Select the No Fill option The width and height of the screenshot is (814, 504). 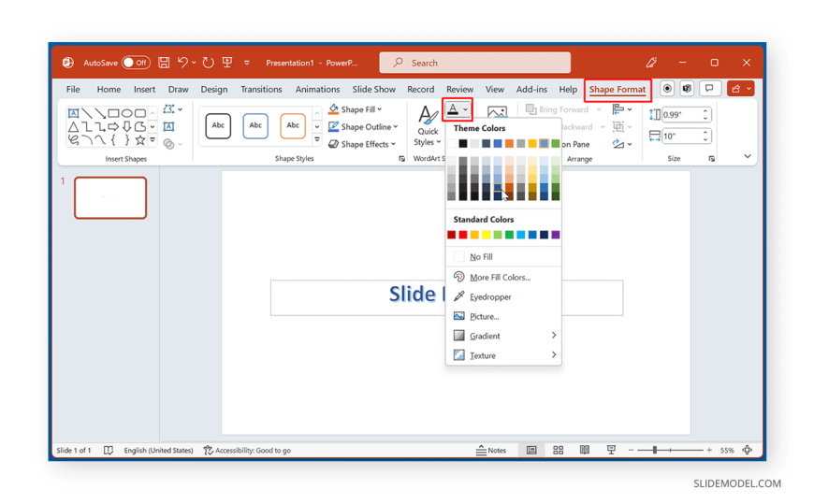[481, 256]
